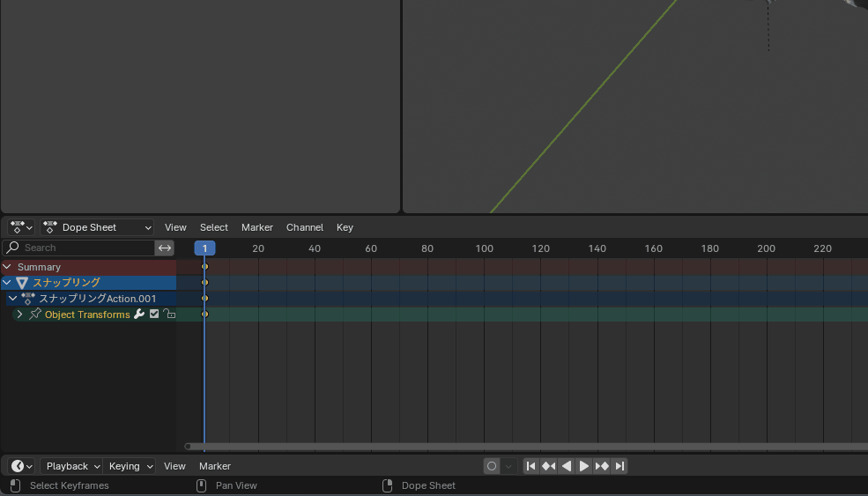Jump to the next keyframe
This screenshot has width=868, height=496.
pos(602,466)
